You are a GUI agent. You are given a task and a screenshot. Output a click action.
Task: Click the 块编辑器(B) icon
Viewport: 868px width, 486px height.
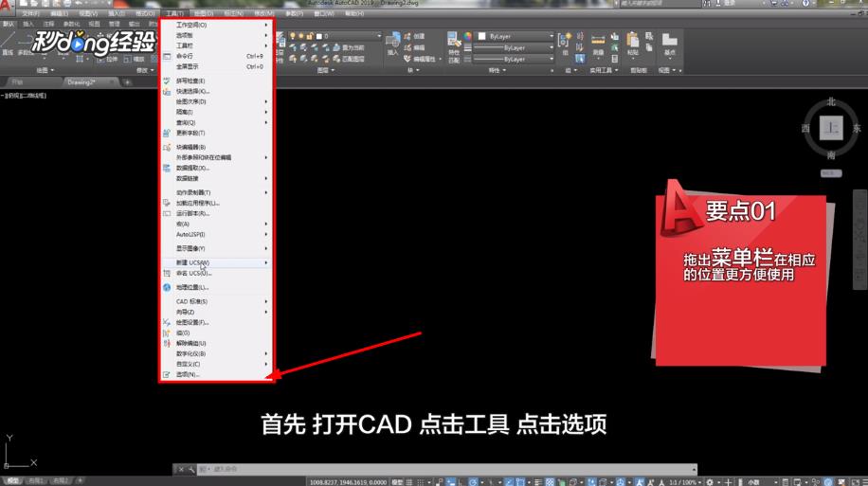coord(167,147)
